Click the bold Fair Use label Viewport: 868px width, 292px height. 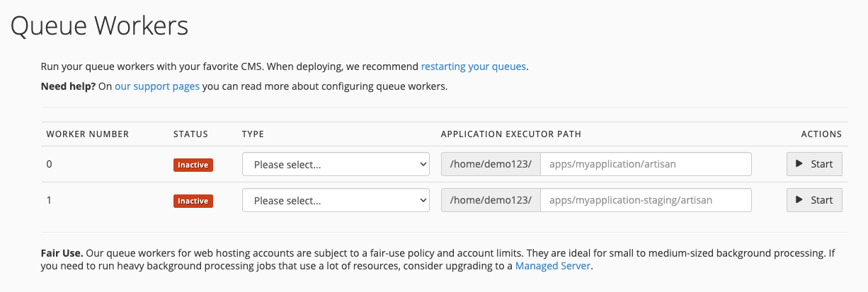tap(62, 252)
